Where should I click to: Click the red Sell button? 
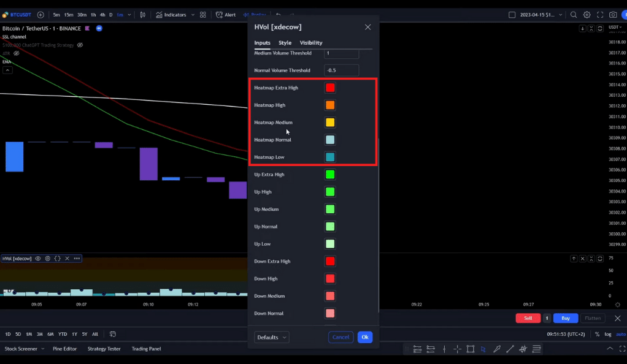click(x=528, y=318)
